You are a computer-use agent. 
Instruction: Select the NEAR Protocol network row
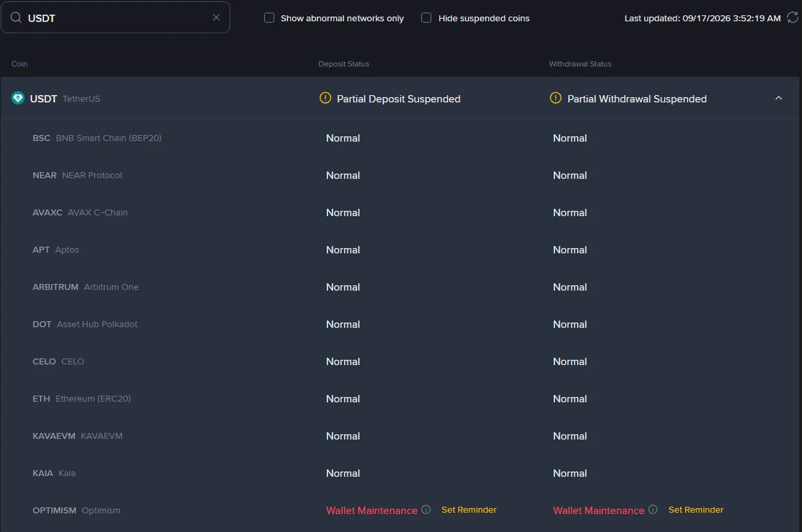tap(401, 176)
